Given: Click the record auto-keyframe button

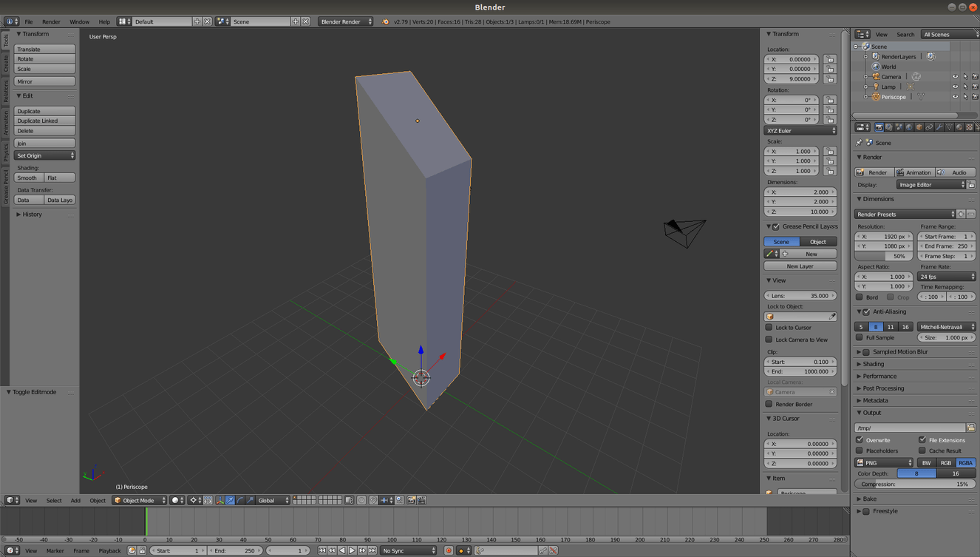Looking at the screenshot, I should click(x=449, y=550).
